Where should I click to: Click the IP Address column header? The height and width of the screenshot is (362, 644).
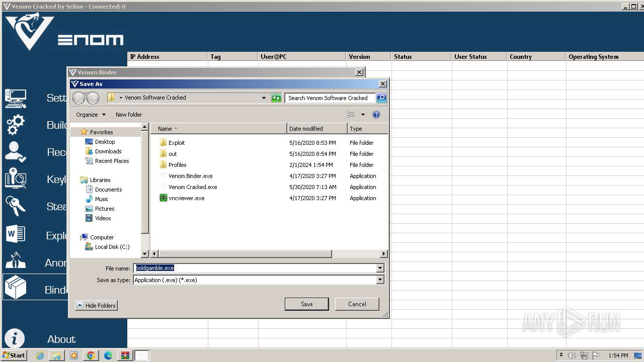167,57
